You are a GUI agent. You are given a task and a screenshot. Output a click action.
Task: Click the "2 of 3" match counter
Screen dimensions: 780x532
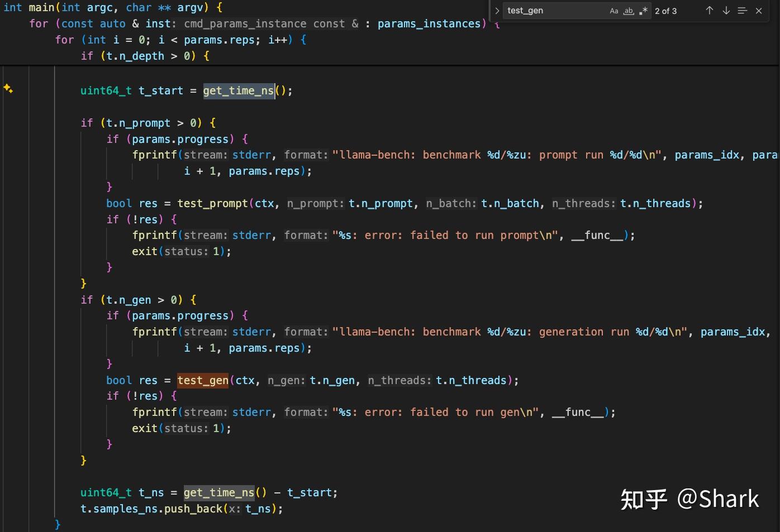click(666, 11)
